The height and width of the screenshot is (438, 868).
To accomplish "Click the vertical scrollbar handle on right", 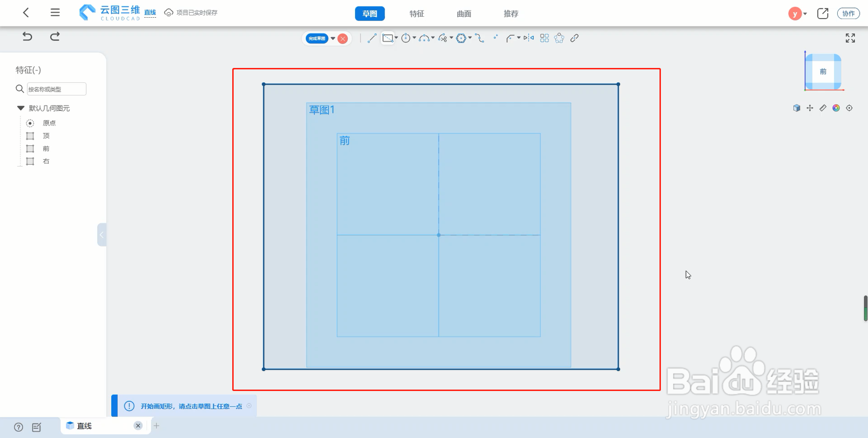I will click(x=865, y=308).
